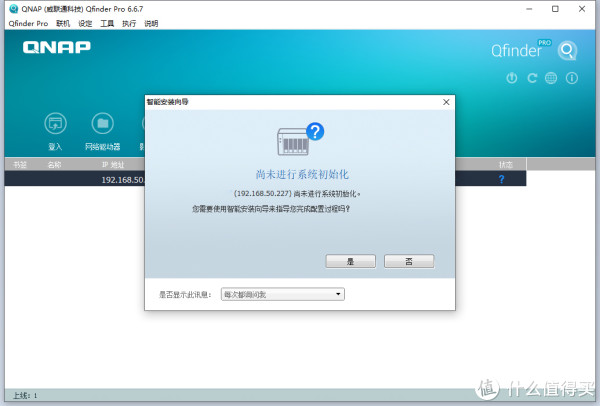Close the 智能安装向导 dialog
The image size is (600, 406).
tap(444, 101)
